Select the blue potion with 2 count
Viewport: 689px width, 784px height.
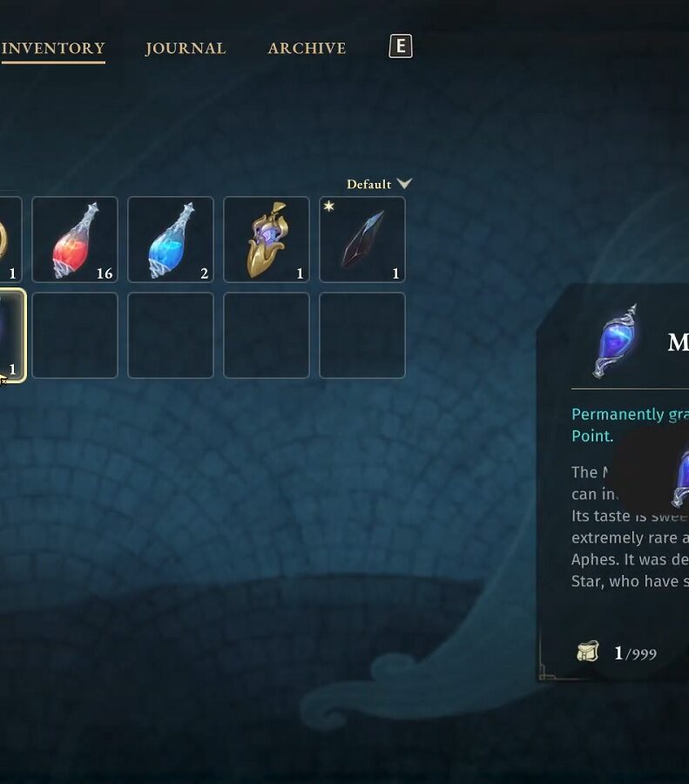click(171, 240)
